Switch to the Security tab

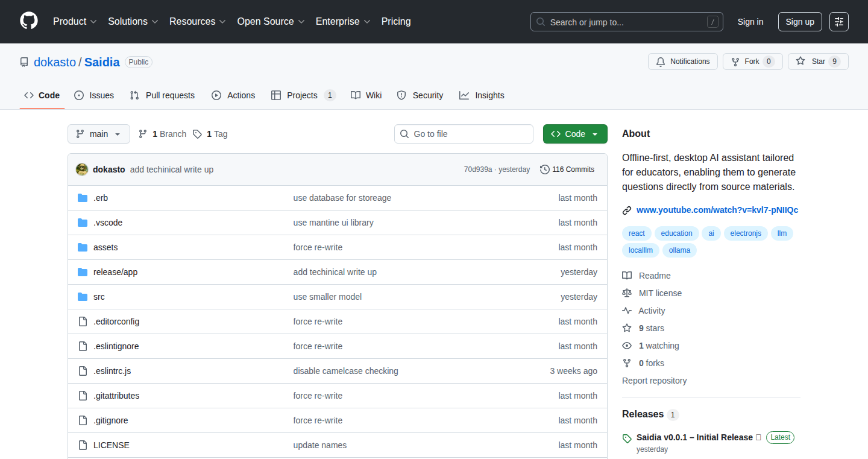[420, 95]
